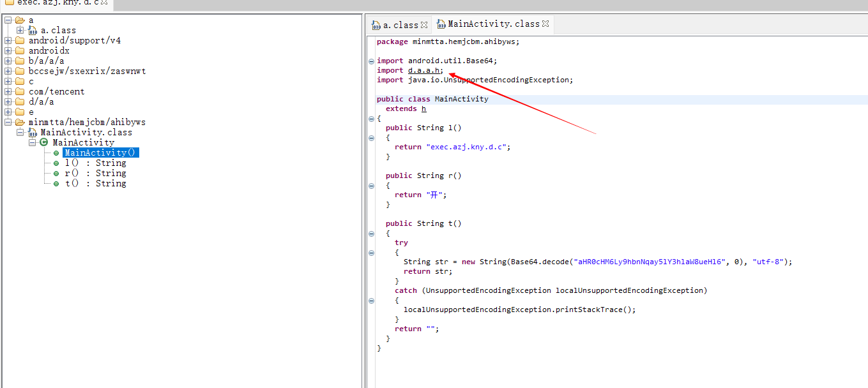The width and height of the screenshot is (868, 388).
Task: Fold the import statements block
Action: coord(371,61)
